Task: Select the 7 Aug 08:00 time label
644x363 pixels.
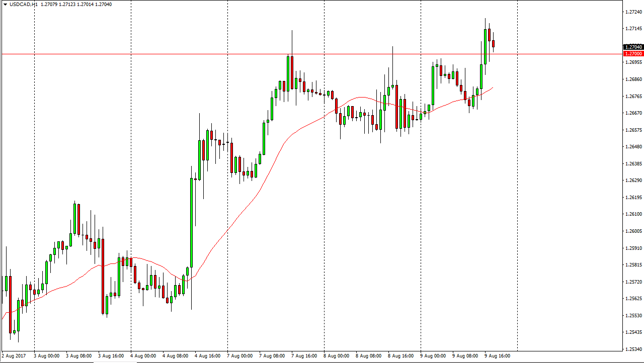Action: [272, 356]
